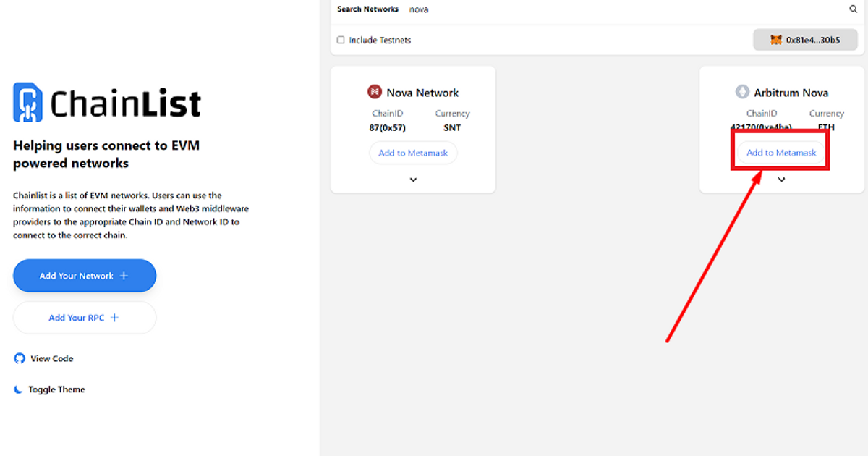Switch theme via Toggle Theme
This screenshot has height=456, width=868.
pyautogui.click(x=56, y=389)
